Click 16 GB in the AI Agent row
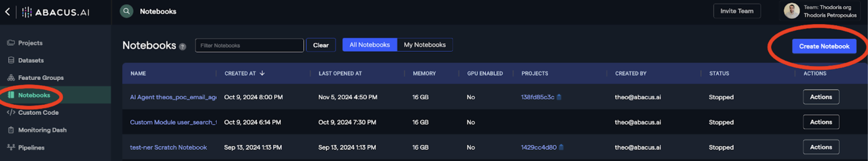Screen dimensions: 868x161 pos(420,97)
